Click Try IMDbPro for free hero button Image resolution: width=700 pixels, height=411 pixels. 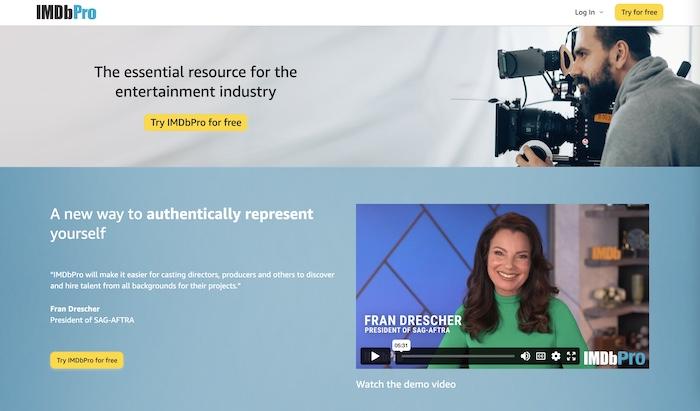tap(196, 122)
